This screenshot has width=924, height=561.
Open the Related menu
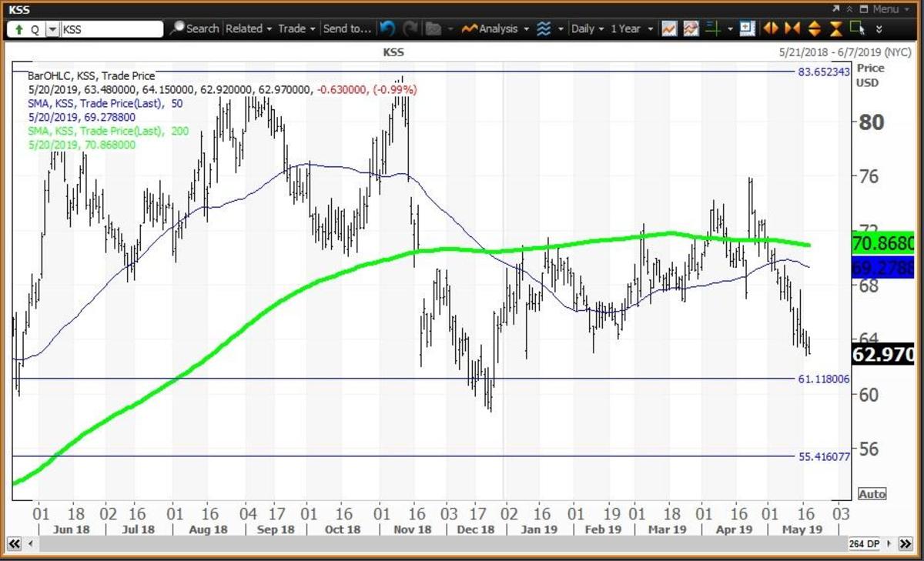[x=249, y=28]
